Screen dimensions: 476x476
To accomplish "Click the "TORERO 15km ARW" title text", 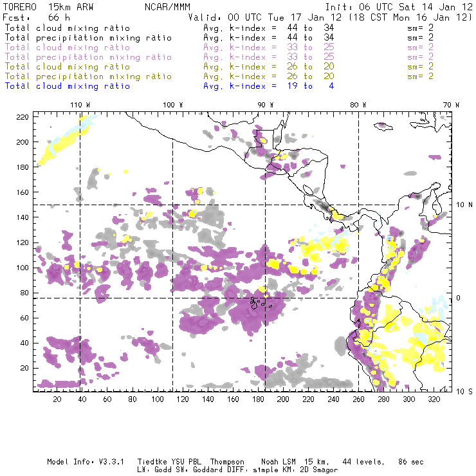I will 48,7.
